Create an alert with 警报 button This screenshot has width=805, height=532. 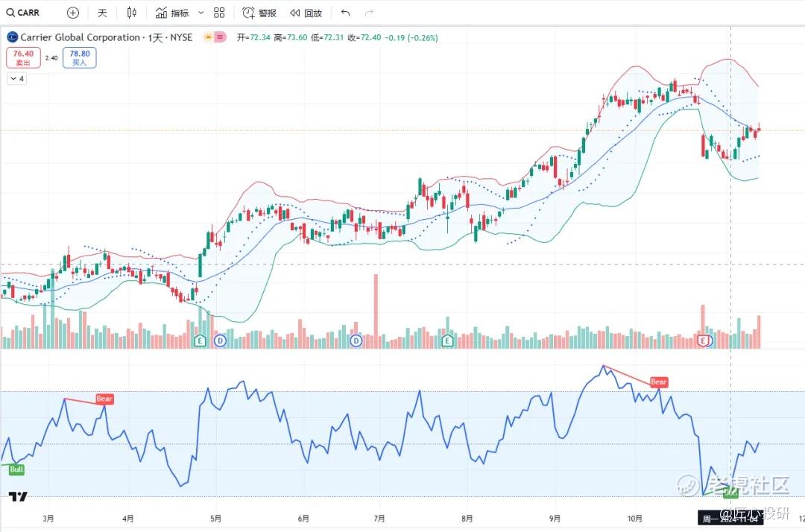click(x=259, y=13)
